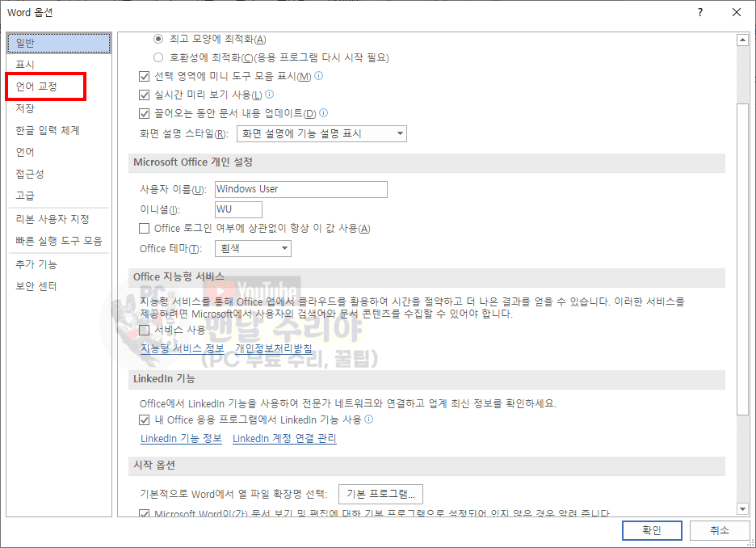The image size is (756, 548).
Task: Click the 취소 button
Action: (x=720, y=530)
